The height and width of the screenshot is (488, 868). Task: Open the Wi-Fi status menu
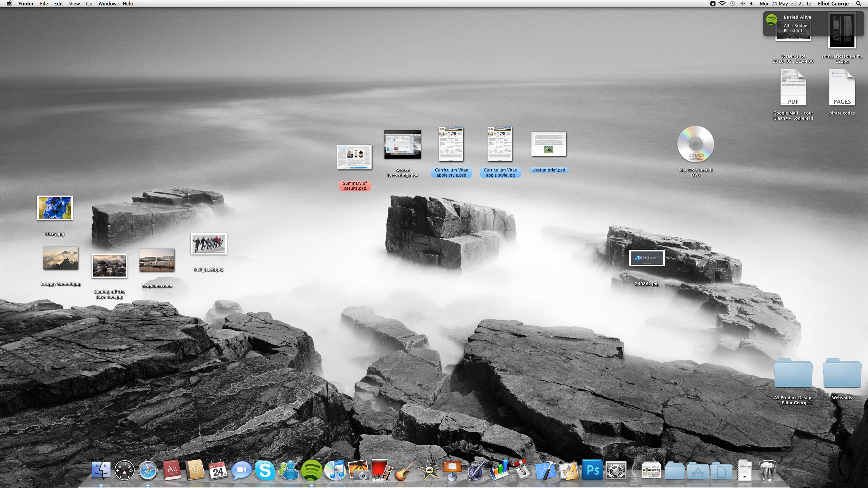coord(722,4)
